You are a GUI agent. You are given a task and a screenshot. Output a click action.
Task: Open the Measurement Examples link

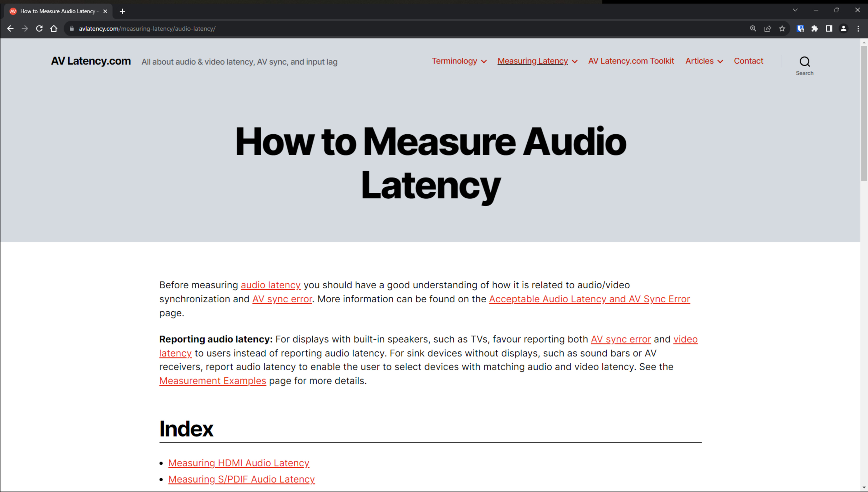(x=212, y=381)
